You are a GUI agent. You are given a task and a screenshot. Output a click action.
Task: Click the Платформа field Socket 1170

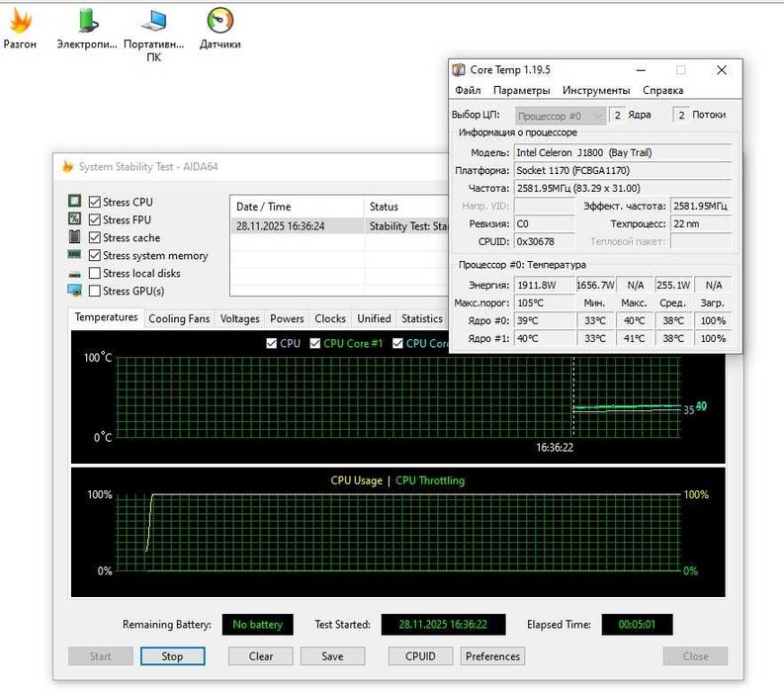[623, 170]
